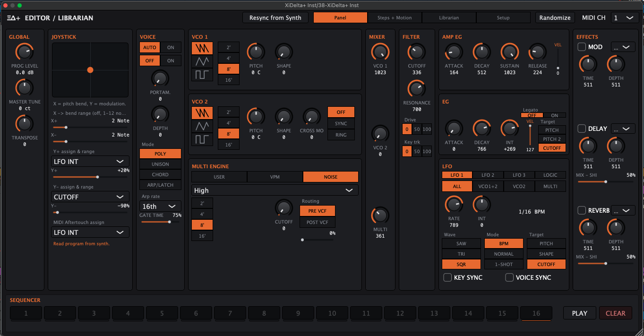Screen dimensions: 644x336
Task: Open the Arp rate 16th dropdown
Action: point(160,207)
